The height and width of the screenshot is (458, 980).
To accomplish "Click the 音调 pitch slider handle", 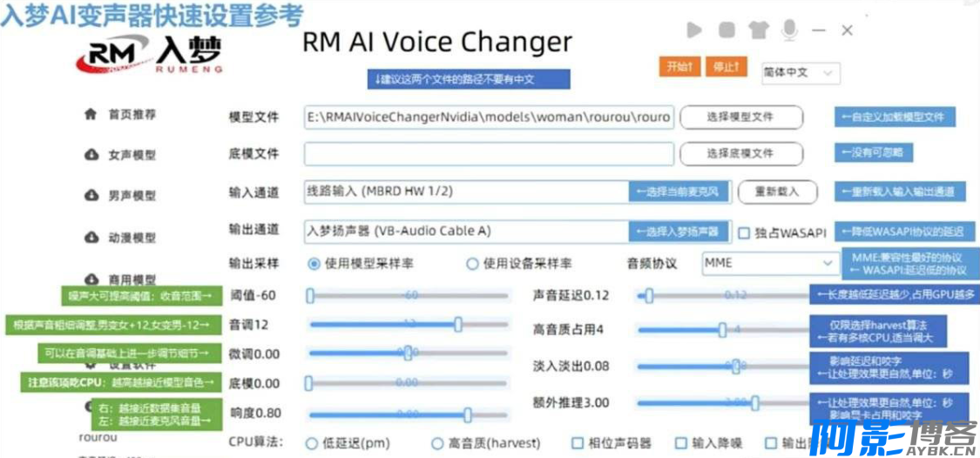I will (458, 324).
